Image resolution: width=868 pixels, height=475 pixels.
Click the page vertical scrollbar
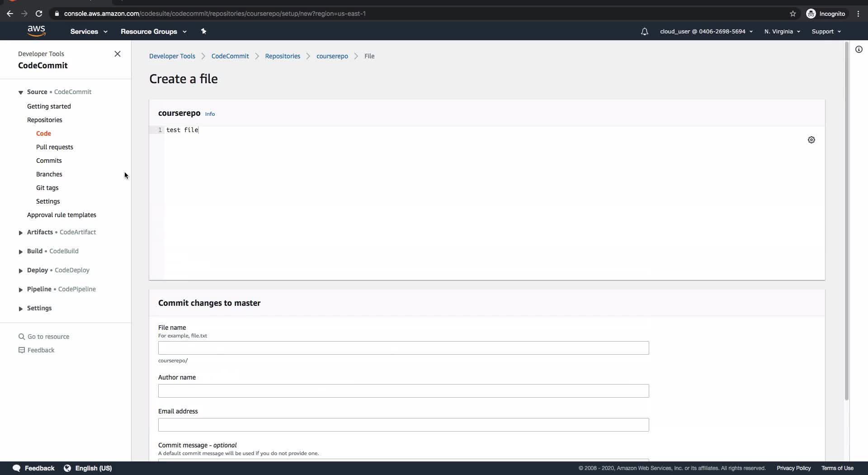(847, 222)
